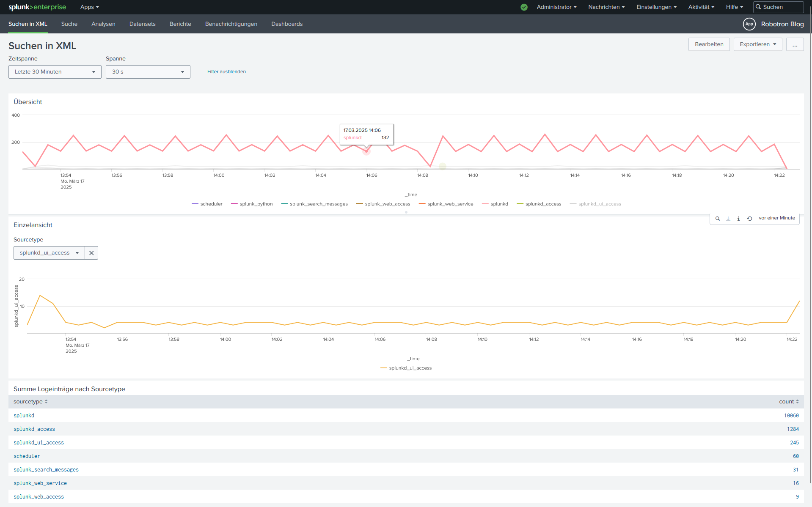Viewport: 812px width, 507px height.
Task: Toggle the splunk_python legend entry
Action: point(252,204)
